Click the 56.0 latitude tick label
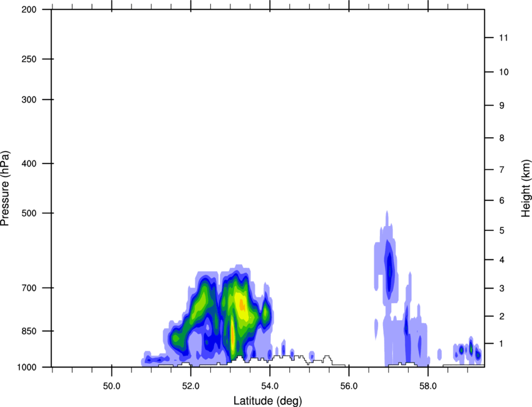532x407 pixels. 349,386
